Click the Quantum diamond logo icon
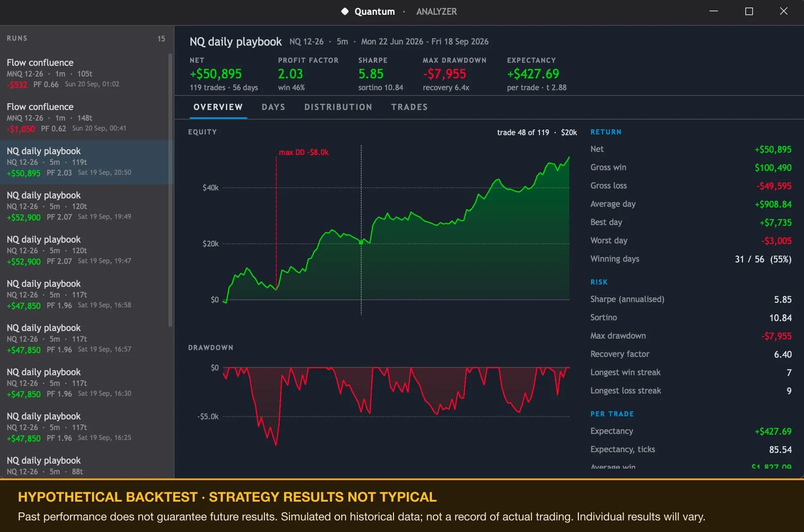 coord(345,12)
